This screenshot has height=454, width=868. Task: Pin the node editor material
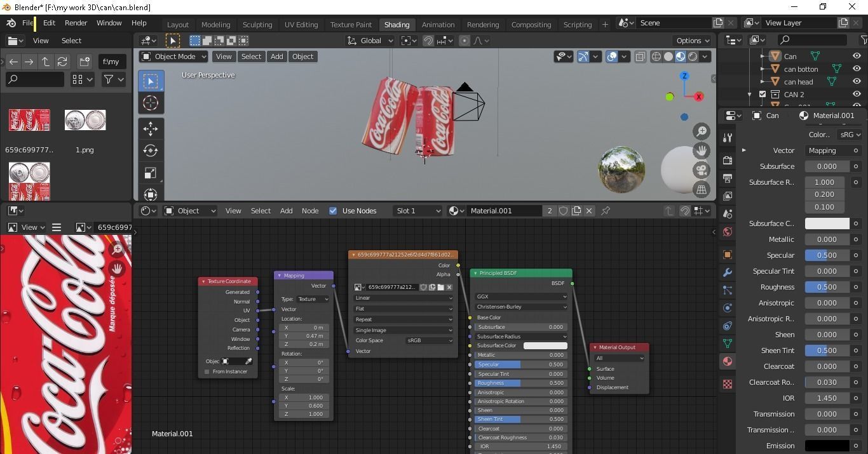606,211
